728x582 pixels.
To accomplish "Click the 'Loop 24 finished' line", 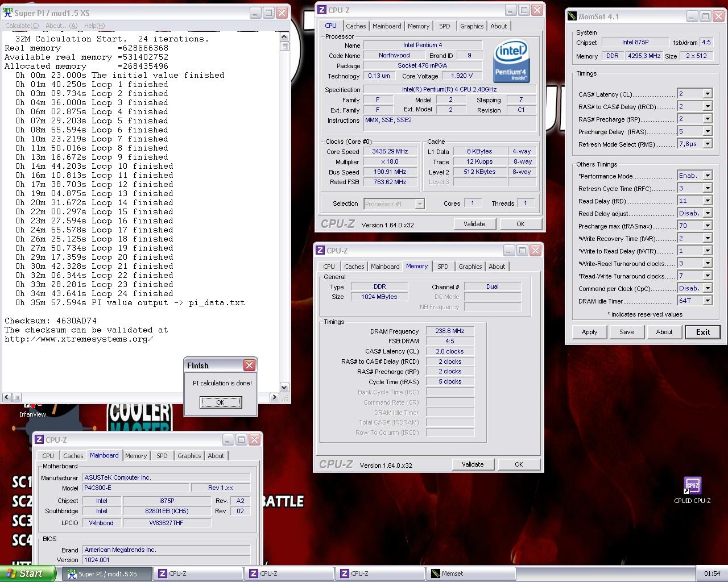I will coord(94,293).
